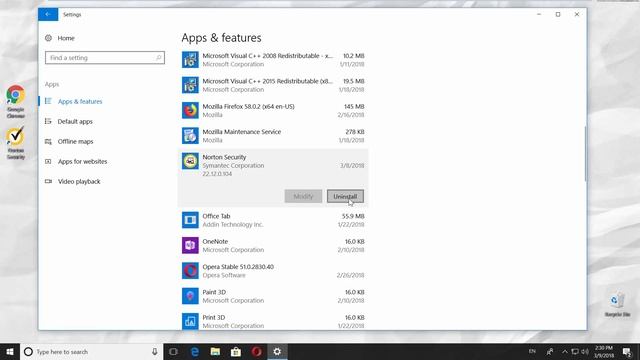Click the Apps & features page heading
Image resolution: width=640 pixels, height=360 pixels.
click(x=221, y=38)
